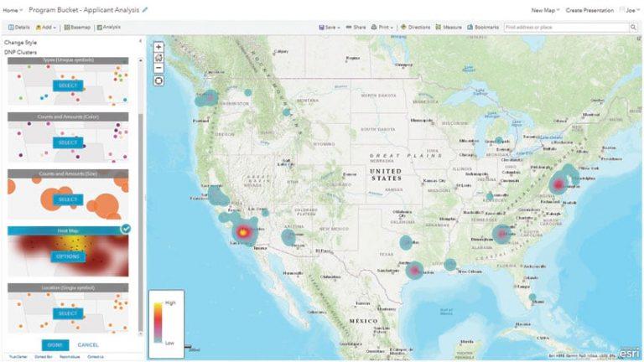Select the Counts and Amounts (Color) style
The image size is (644, 362).
point(68,142)
